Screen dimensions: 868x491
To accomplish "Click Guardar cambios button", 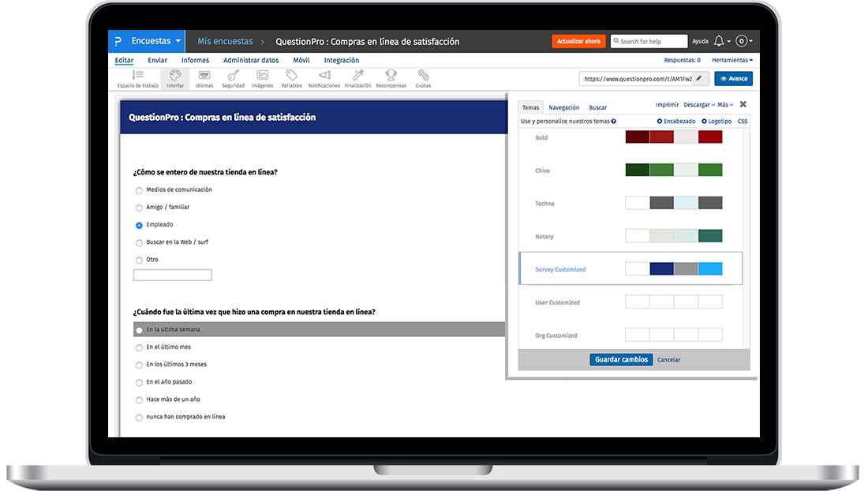I will (x=621, y=359).
